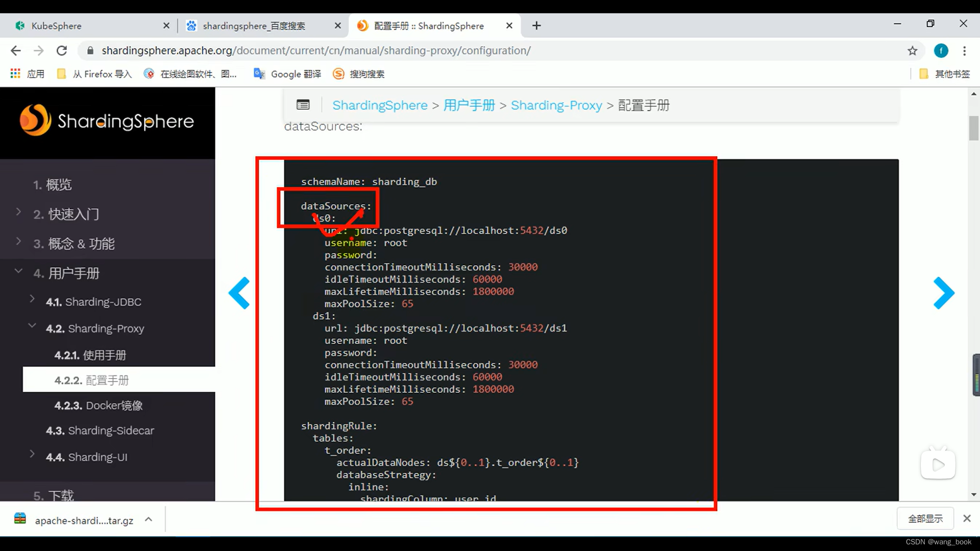Image resolution: width=980 pixels, height=551 pixels.
Task: Open sidebar item 5. 下载
Action: pos(54,495)
